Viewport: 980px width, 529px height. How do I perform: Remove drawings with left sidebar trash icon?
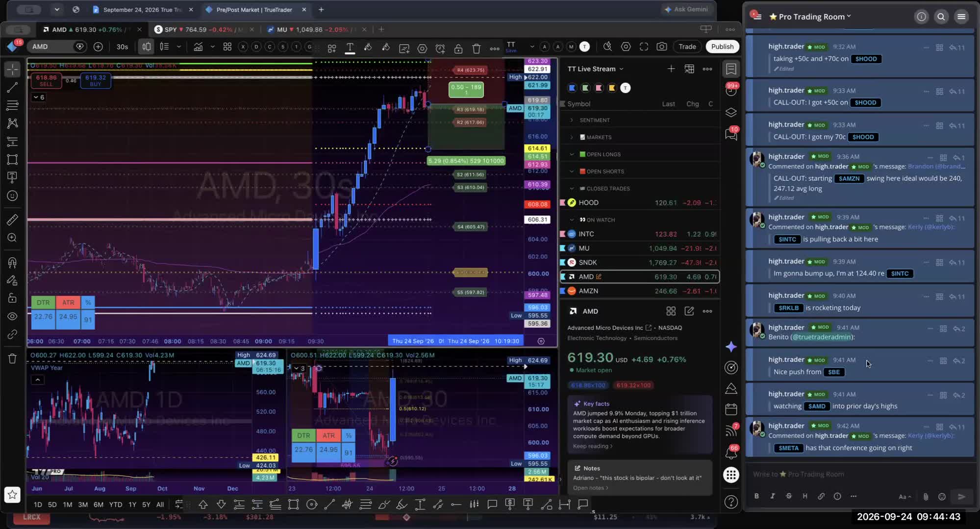12,359
